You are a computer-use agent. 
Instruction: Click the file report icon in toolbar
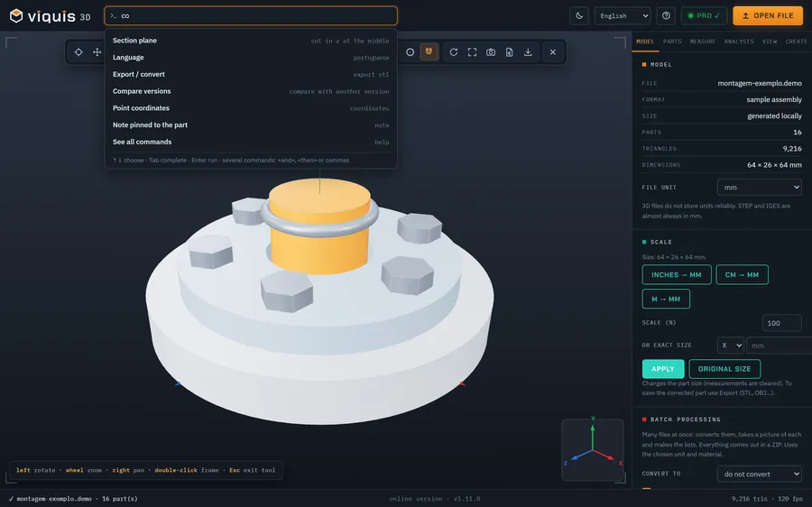pos(510,52)
